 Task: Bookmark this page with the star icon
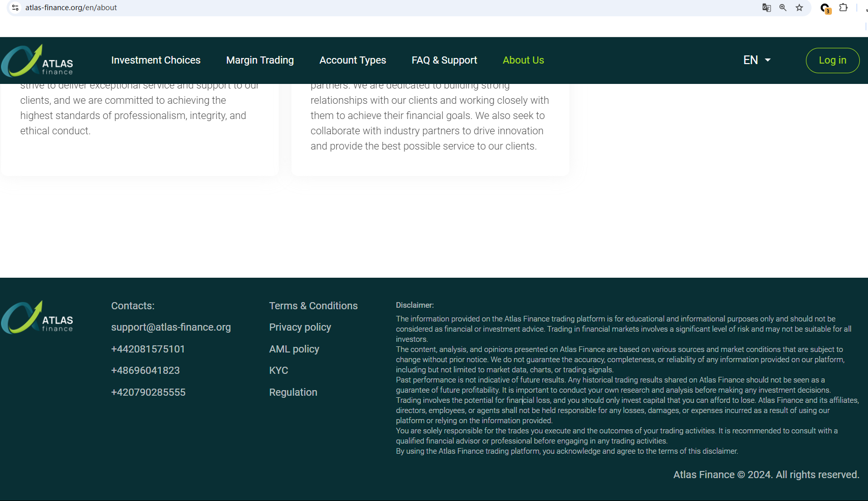point(799,8)
